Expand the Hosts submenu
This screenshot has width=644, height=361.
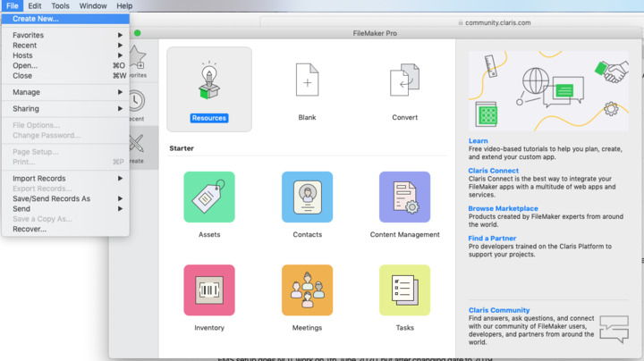[65, 55]
